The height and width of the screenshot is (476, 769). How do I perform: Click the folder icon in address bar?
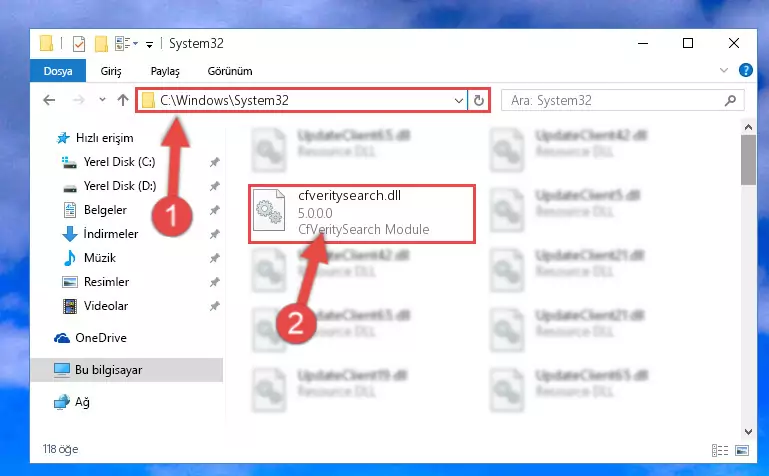point(148,100)
